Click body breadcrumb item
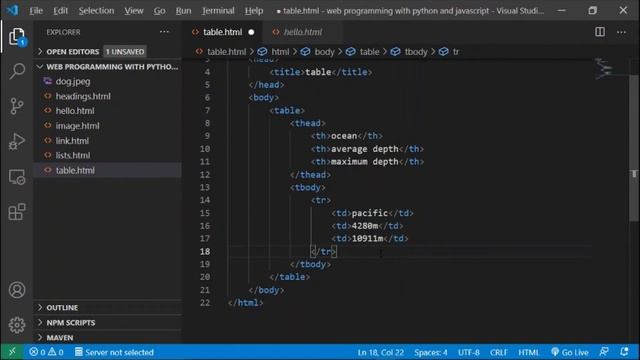Image resolution: width=640 pixels, height=360 pixels. (324, 52)
